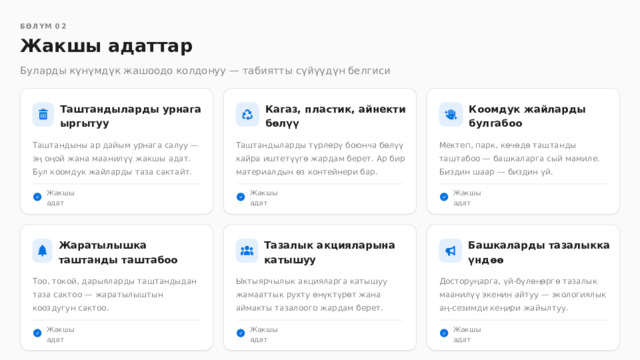The width and height of the screenshot is (640, 360).
Task: Click the description starting Ыктыярчылык акцияларга
Action: tap(311, 294)
